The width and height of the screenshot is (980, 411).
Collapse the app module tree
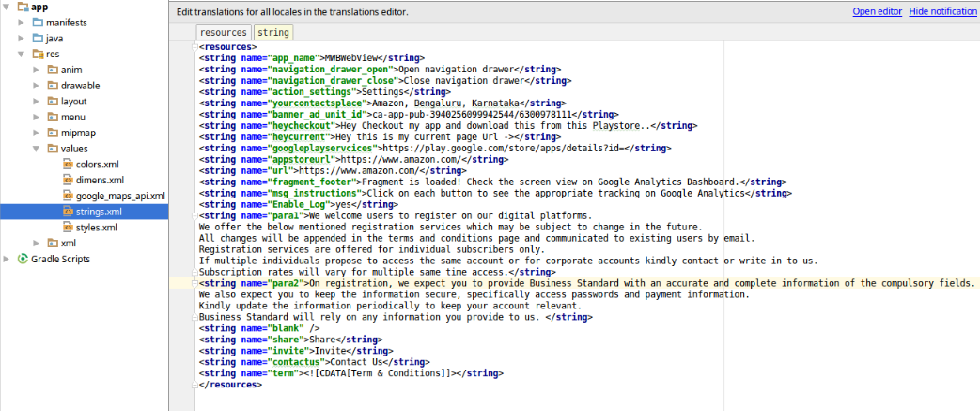tap(7, 7)
